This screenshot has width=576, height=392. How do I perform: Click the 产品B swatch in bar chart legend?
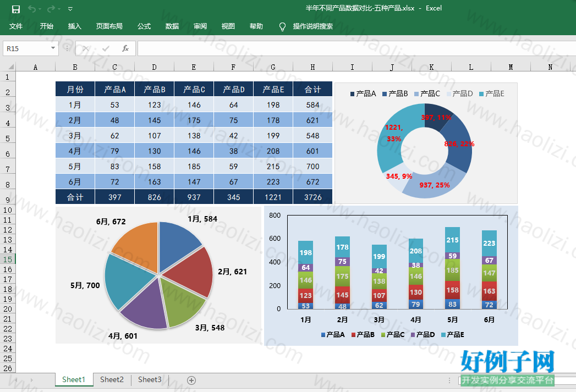(x=353, y=335)
